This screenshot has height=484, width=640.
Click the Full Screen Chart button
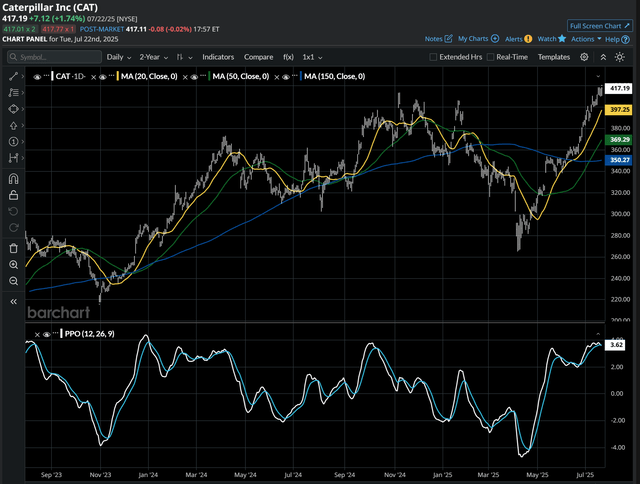600,25
